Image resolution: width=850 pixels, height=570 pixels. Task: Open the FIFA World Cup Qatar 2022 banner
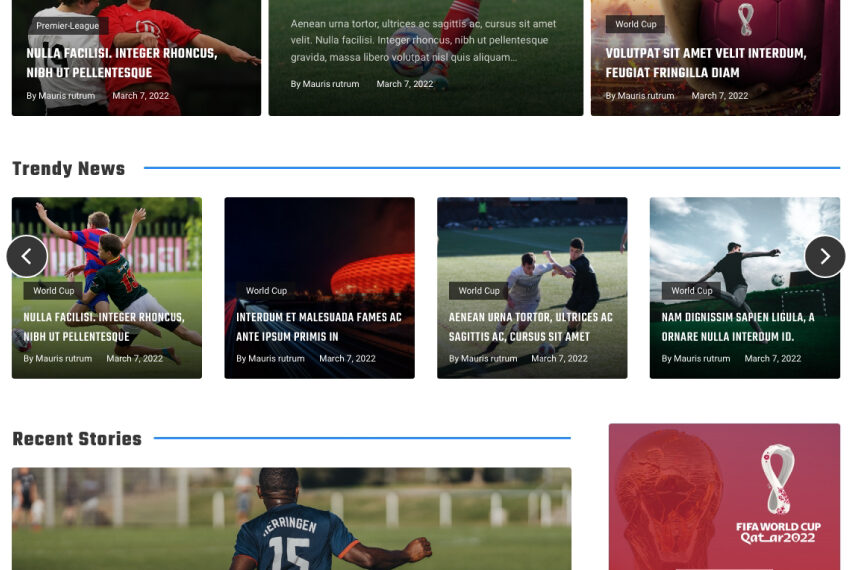(724, 497)
